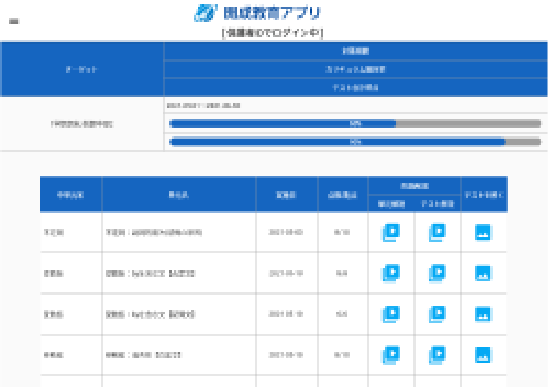
Task: Select the lesson name in first row
Action: (154, 232)
